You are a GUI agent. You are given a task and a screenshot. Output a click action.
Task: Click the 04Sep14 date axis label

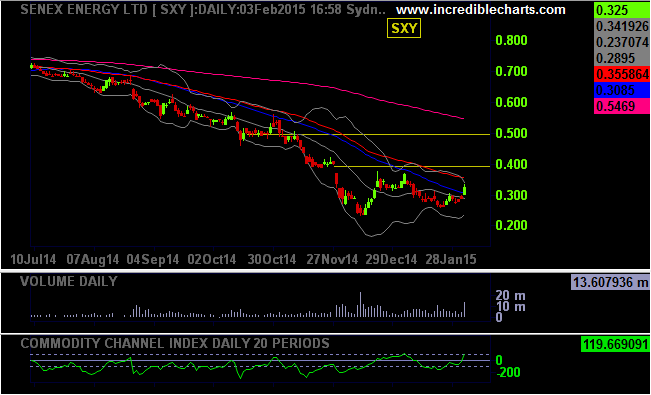[153, 260]
